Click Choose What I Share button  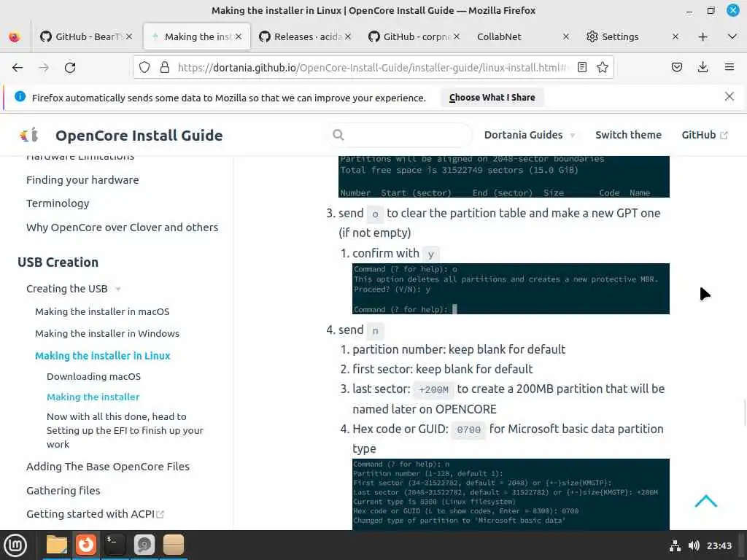[x=492, y=97]
